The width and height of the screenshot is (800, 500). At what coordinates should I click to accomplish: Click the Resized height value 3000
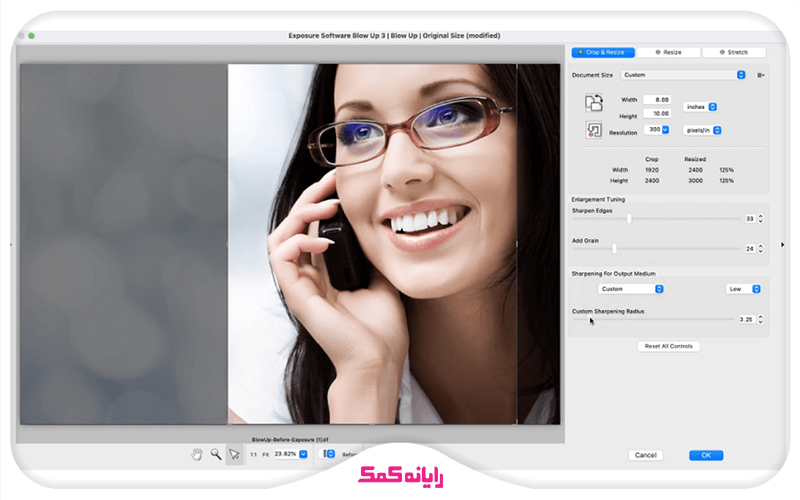pyautogui.click(x=695, y=181)
